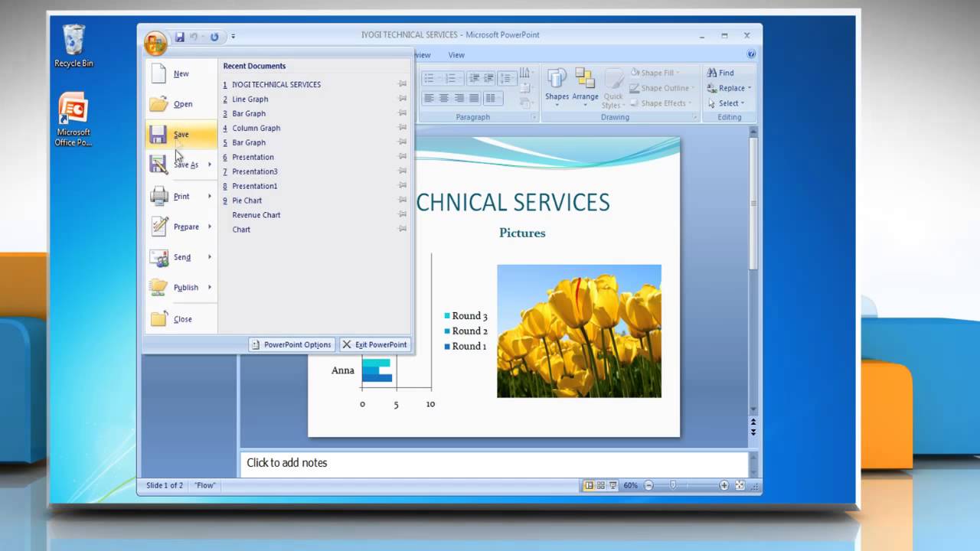Open Customize Quick Access Toolbar dropdown

(x=234, y=37)
